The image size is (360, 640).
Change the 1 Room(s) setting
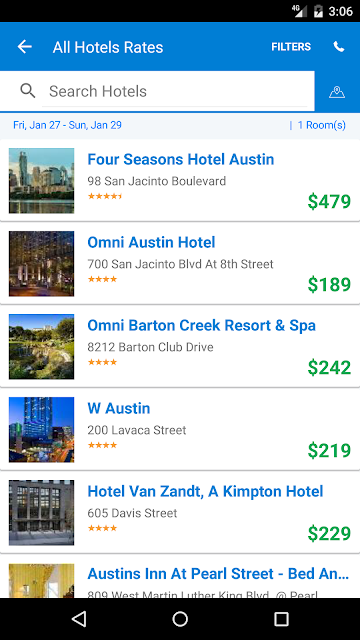click(x=322, y=125)
